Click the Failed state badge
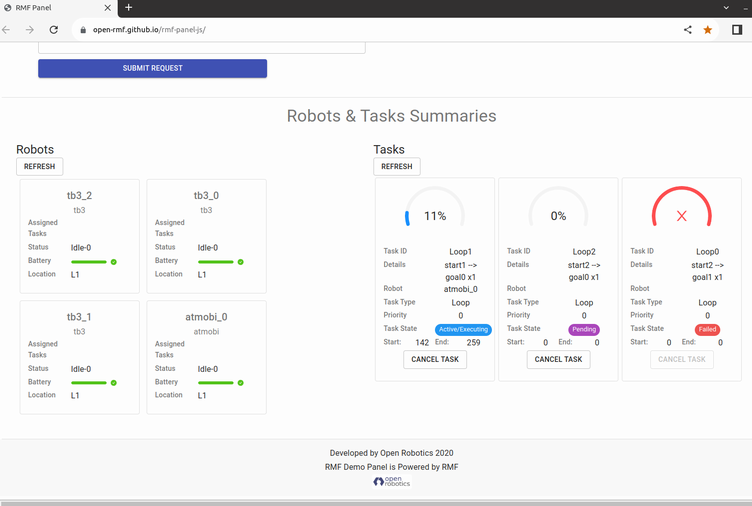Viewport: 752px width, 506px height. (707, 329)
